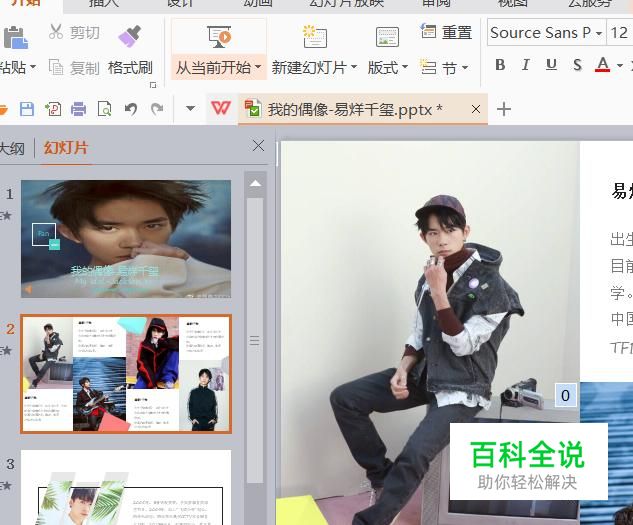
Task: Open the WPS home logo tab
Action: click(x=219, y=109)
